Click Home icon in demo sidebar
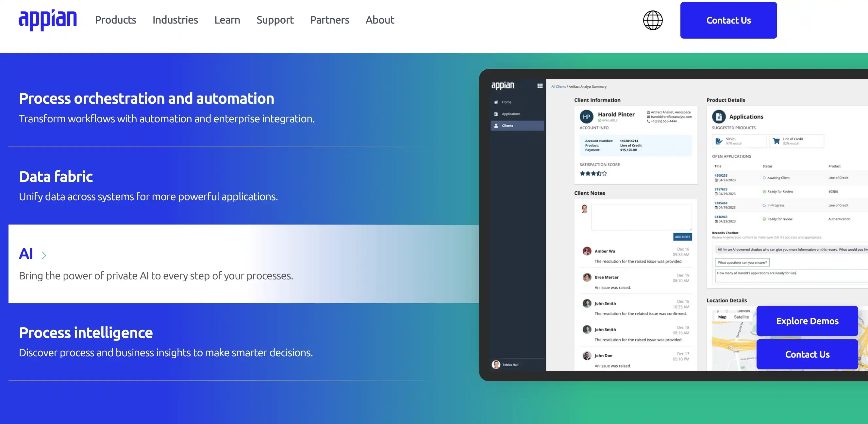 coord(496,102)
